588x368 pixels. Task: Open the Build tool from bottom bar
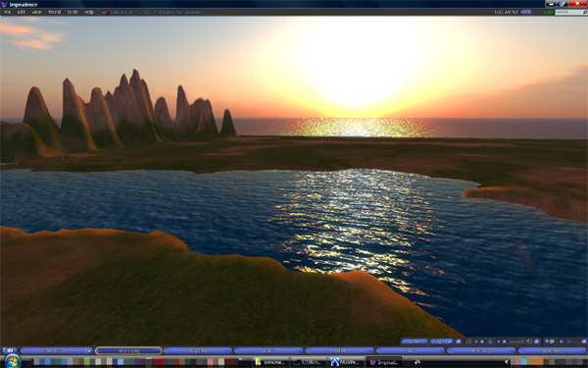pos(339,350)
